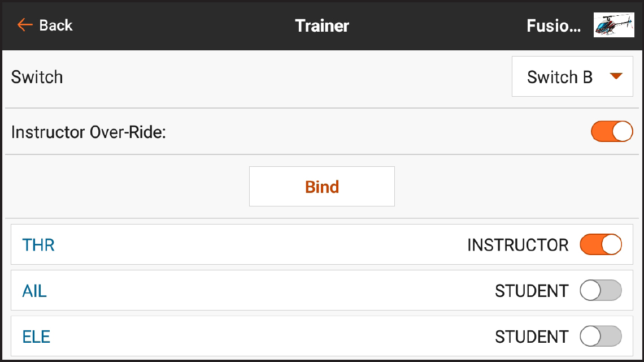Viewport: 644px width, 362px height.
Task: Toggle the Instructor Over-Ride switch off
Action: pyautogui.click(x=612, y=131)
